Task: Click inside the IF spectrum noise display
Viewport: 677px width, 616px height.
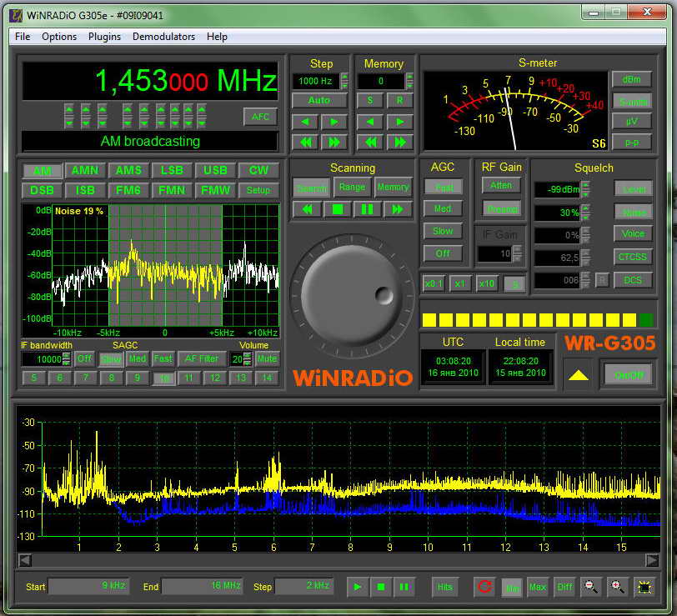Action: 165,265
